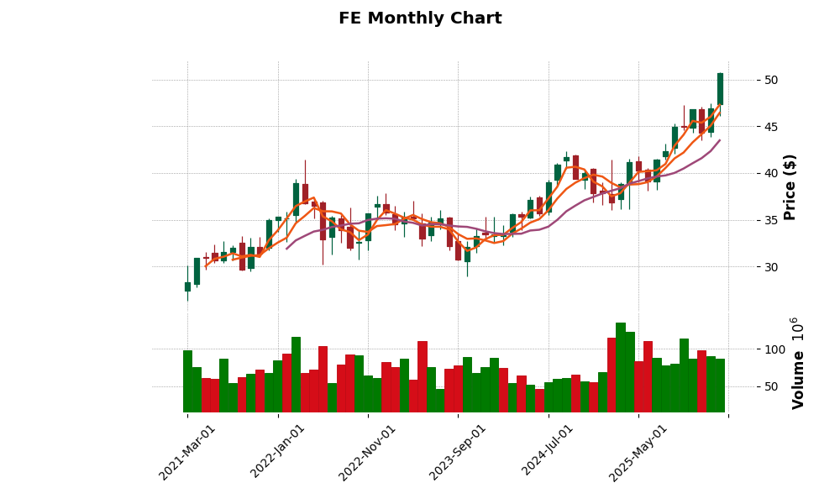Select the 40 price axis value
Screen dimensions: 840x504
click(771, 173)
